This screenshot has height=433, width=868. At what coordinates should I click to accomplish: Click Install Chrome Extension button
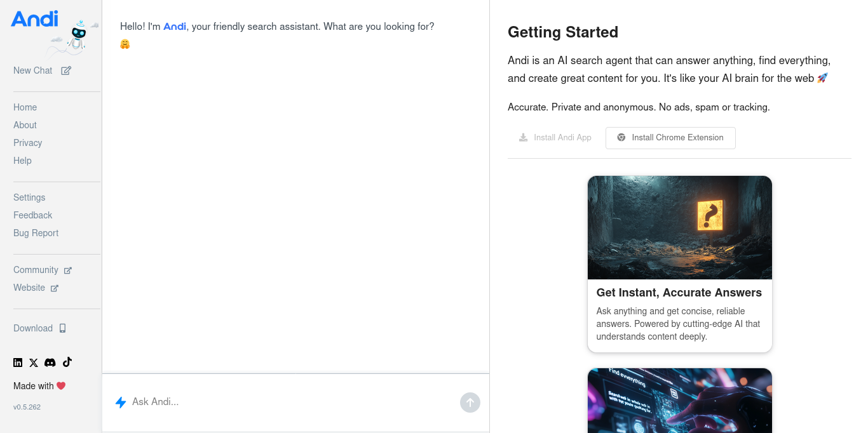670,138
